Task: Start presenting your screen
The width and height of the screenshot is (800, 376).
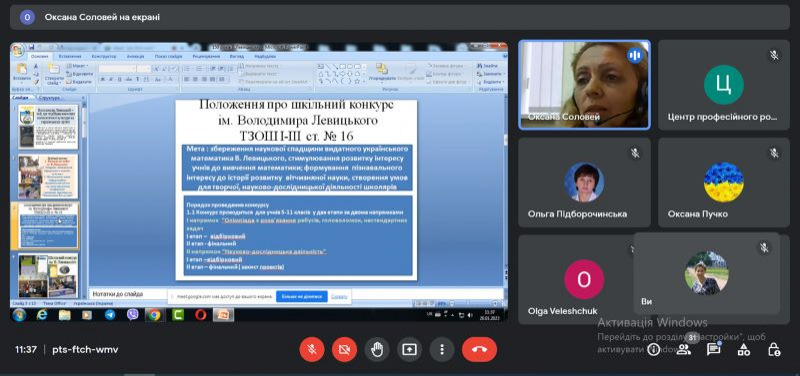Action: point(409,349)
